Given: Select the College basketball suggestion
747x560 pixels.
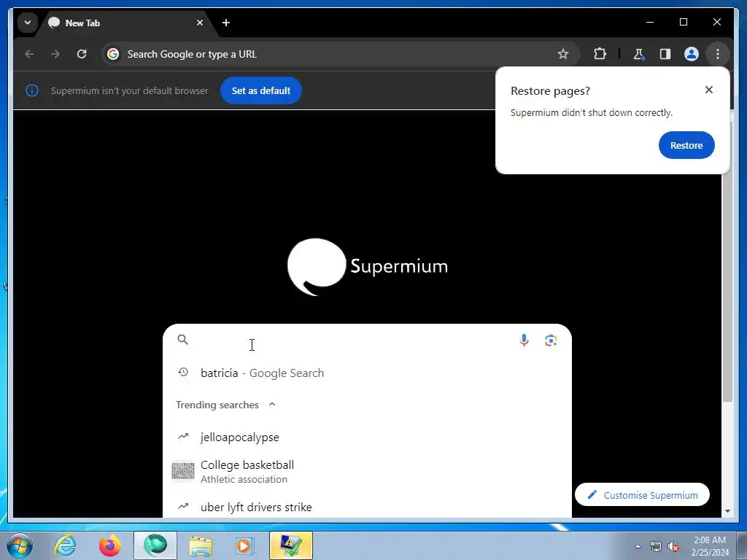Looking at the screenshot, I should click(367, 472).
